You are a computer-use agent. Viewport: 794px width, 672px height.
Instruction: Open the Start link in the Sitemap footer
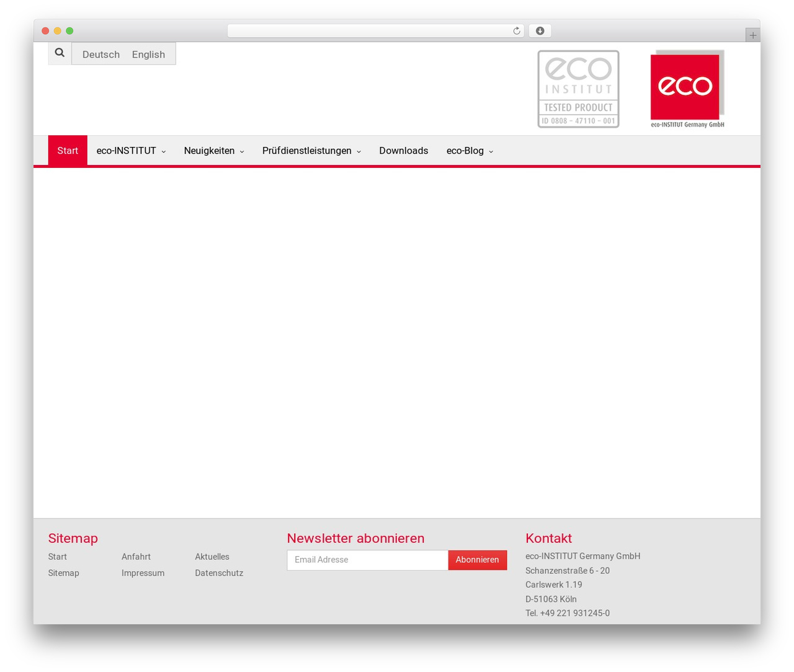[58, 557]
